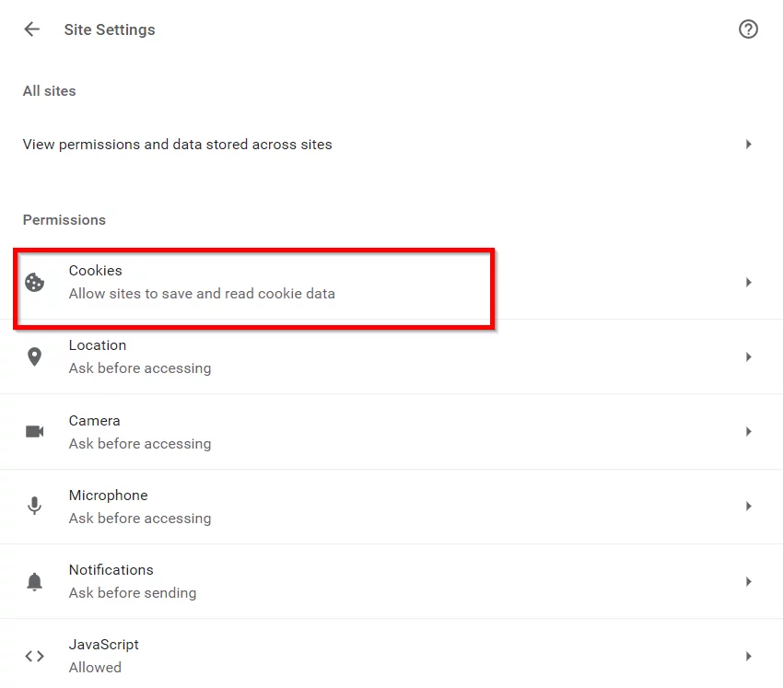Viewport: 784px width, 688px height.
Task: Expand the Microphone row arrow
Action: [748, 506]
